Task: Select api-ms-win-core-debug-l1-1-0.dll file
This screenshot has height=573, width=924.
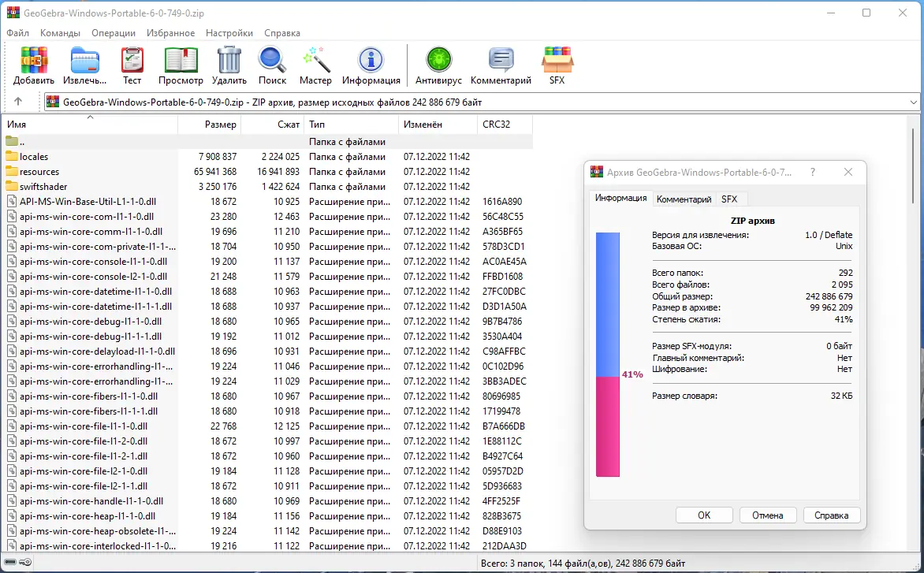Action: 90,322
